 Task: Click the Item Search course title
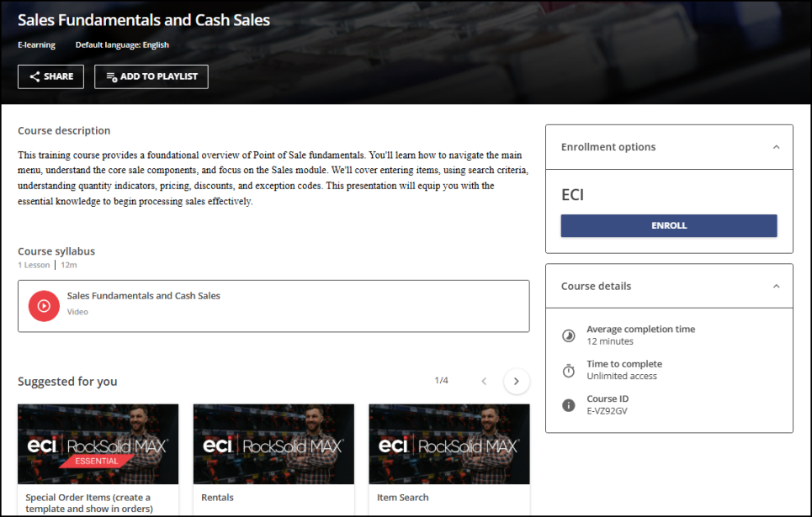(x=402, y=498)
